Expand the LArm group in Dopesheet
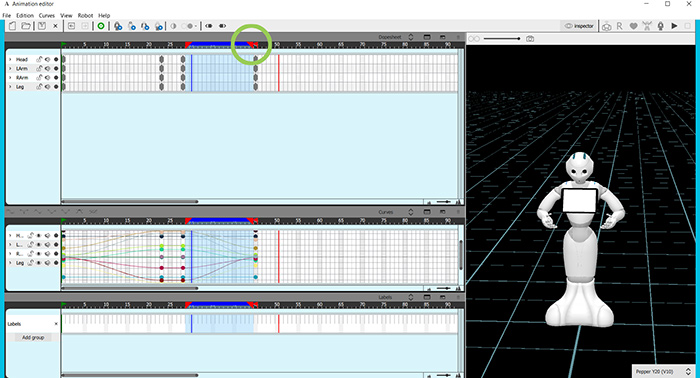This screenshot has height=378, width=700. pyautogui.click(x=10, y=68)
